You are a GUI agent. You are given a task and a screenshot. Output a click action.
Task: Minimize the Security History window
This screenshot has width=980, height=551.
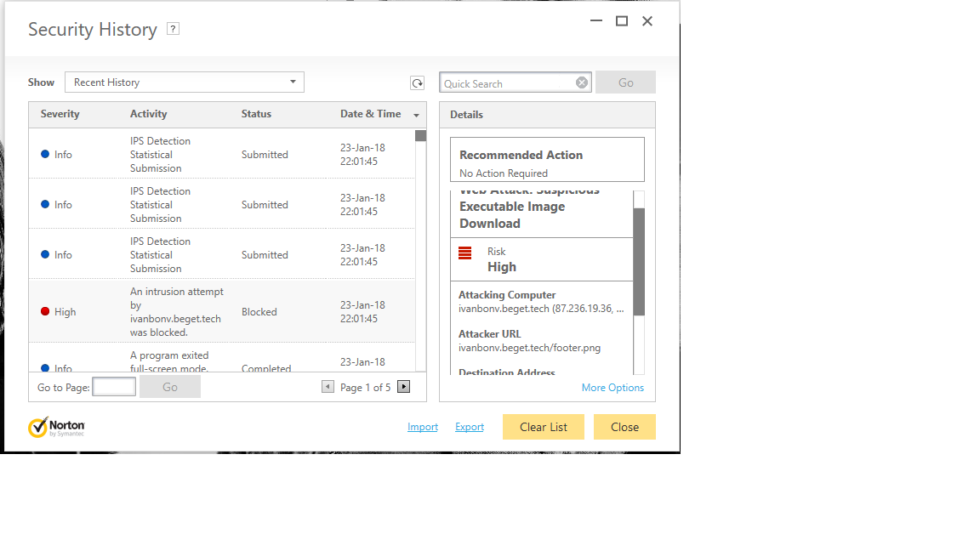pos(596,20)
